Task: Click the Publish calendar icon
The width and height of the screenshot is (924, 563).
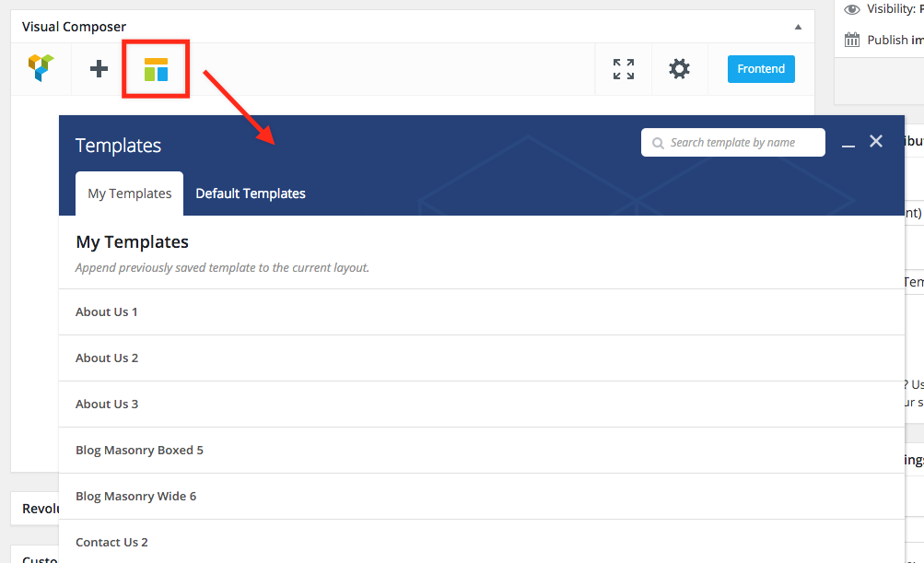Action: pos(852,40)
